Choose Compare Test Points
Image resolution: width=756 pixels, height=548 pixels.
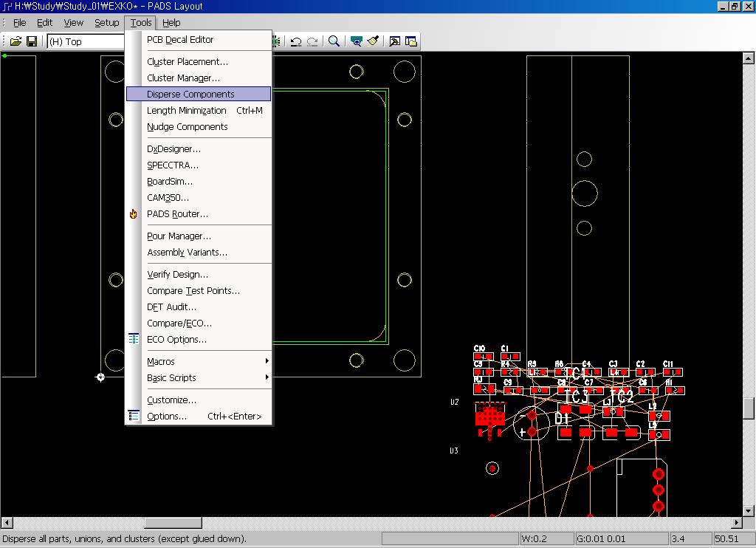coord(199,291)
